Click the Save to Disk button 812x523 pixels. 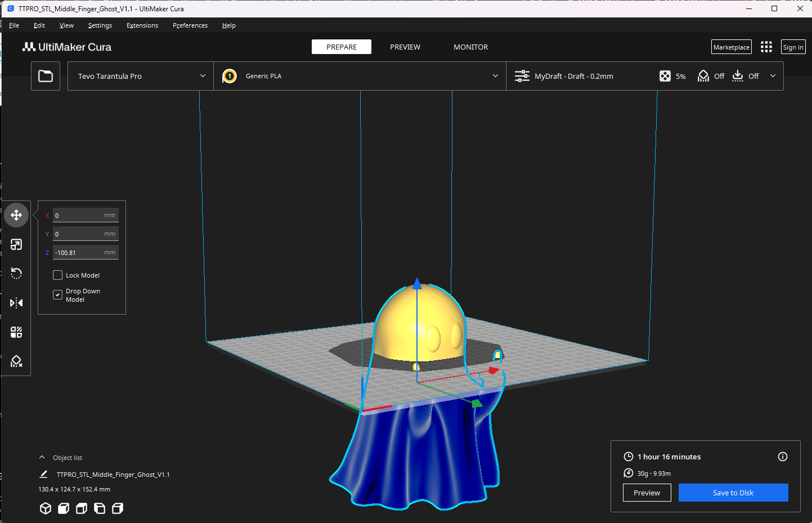733,493
